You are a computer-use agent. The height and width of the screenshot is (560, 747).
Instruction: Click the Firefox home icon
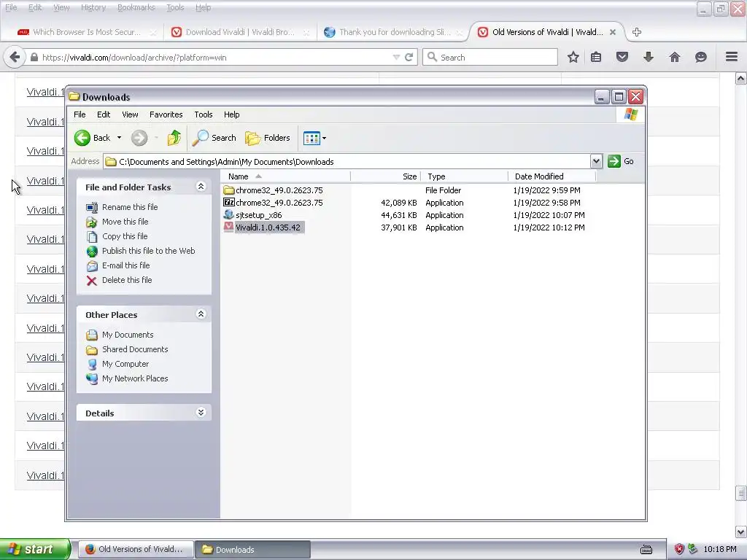point(675,58)
